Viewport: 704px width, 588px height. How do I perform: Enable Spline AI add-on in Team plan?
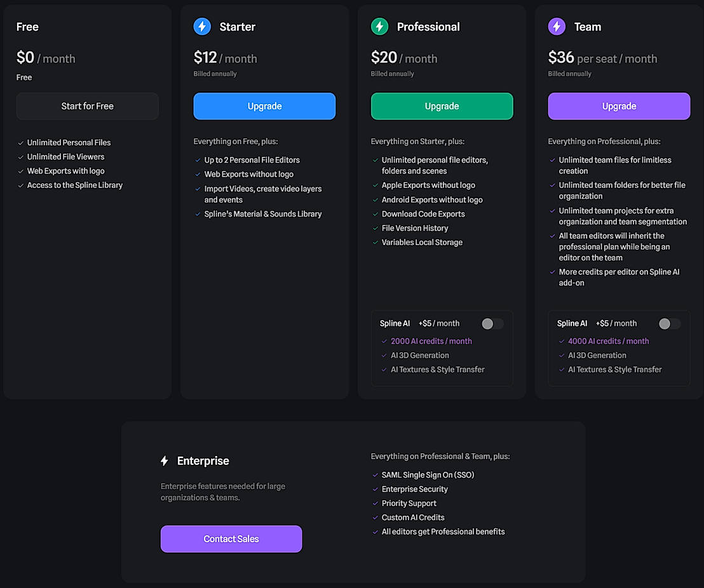coord(670,324)
